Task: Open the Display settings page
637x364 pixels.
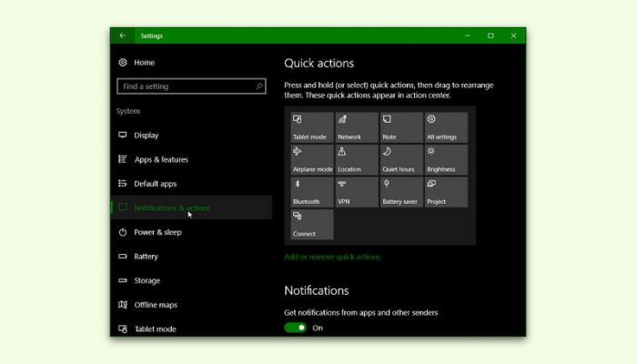Action: coord(191,135)
